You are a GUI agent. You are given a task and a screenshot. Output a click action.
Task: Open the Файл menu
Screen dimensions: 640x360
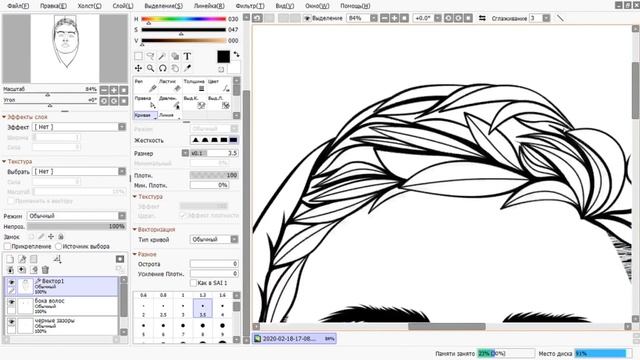click(18, 6)
